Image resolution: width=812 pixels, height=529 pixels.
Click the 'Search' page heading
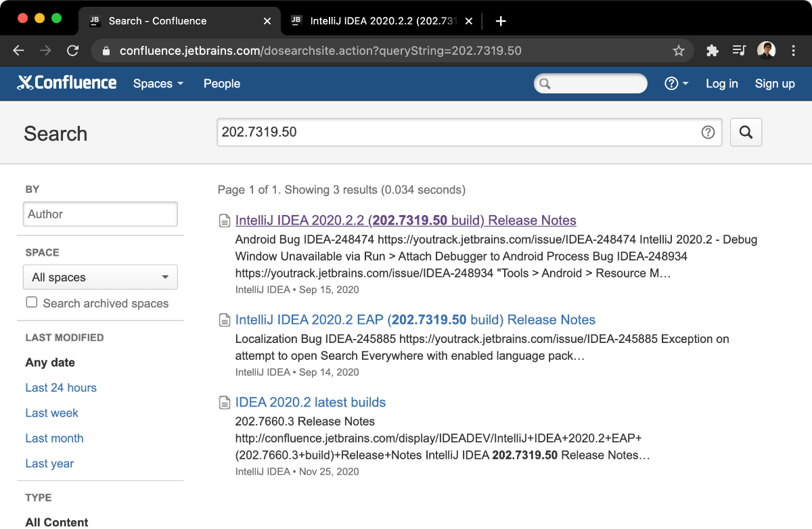coord(55,133)
